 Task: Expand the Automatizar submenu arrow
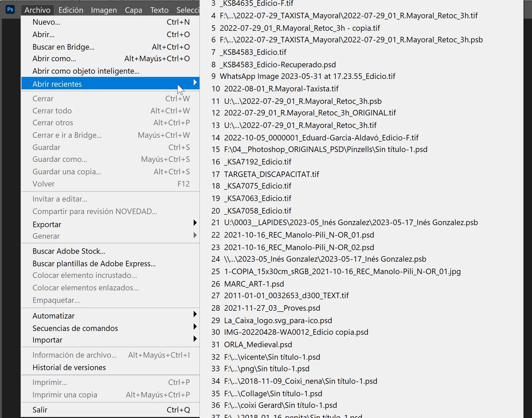pos(195,314)
